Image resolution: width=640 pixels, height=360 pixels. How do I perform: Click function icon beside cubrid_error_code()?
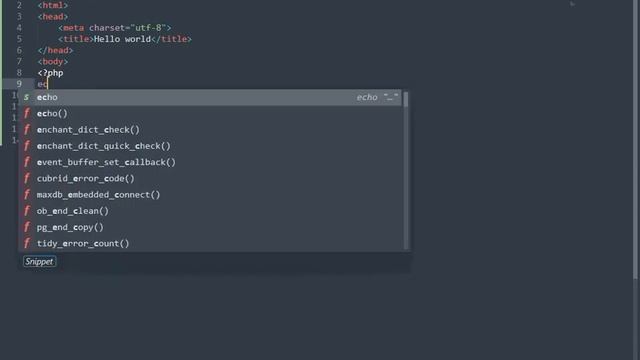coord(27,178)
